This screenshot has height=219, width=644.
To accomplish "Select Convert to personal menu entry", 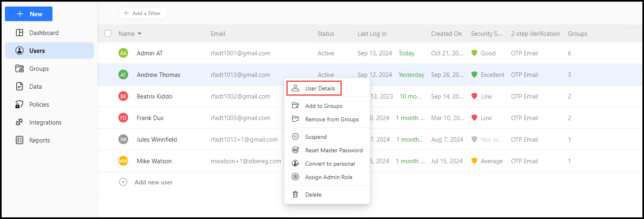I will click(x=330, y=164).
